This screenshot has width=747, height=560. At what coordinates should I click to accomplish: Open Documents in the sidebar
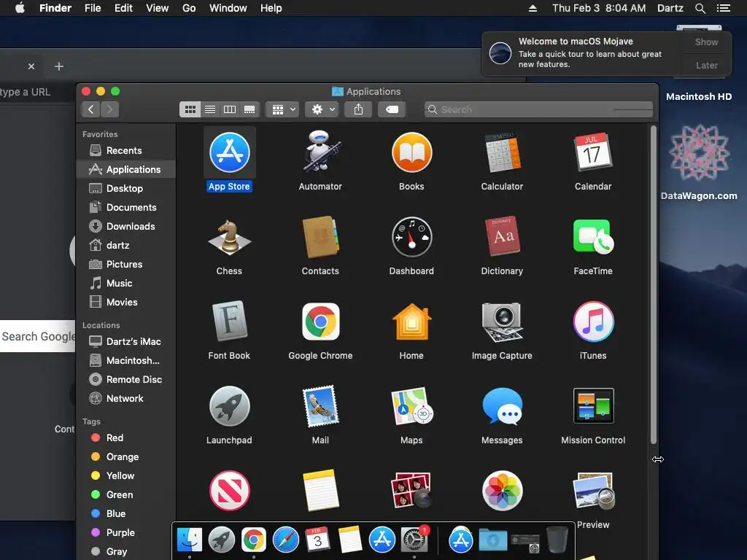point(125,208)
